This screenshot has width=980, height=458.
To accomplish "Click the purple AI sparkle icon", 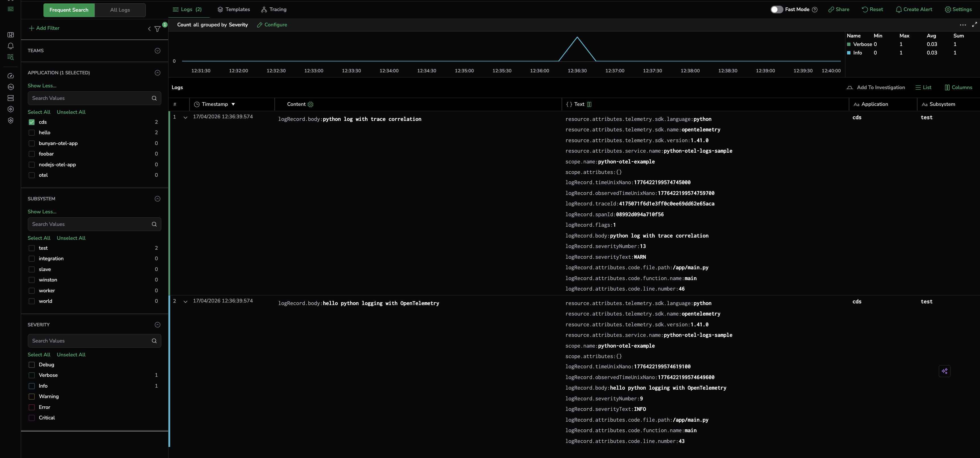I will (944, 371).
